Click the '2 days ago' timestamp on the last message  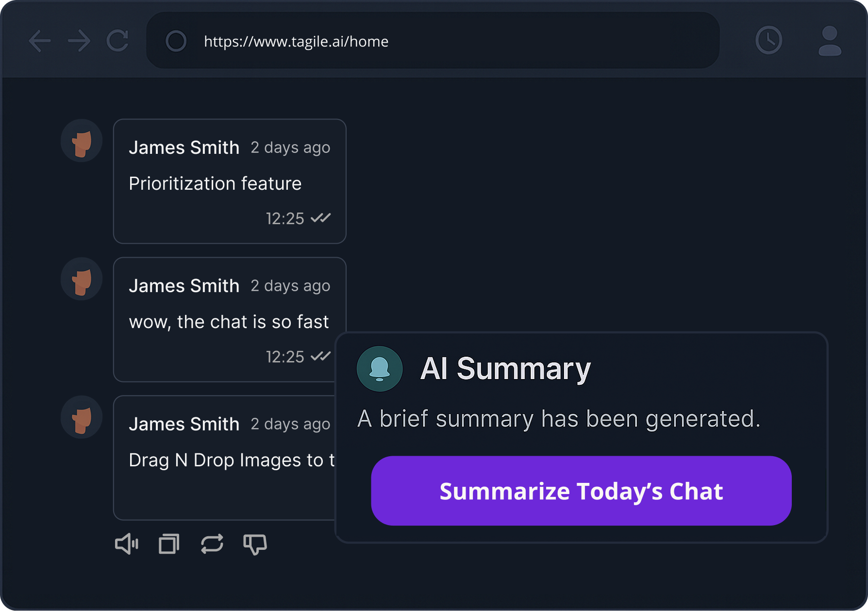click(x=290, y=424)
